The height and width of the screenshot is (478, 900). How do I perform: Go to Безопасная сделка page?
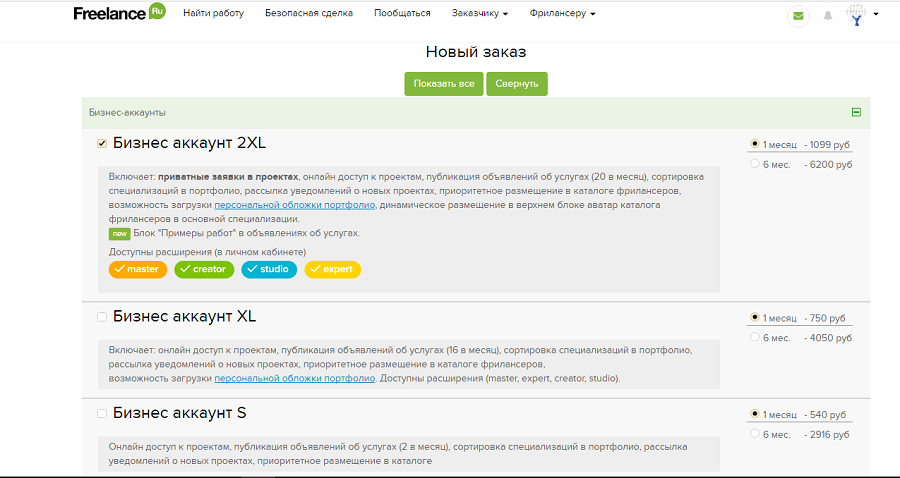click(309, 14)
